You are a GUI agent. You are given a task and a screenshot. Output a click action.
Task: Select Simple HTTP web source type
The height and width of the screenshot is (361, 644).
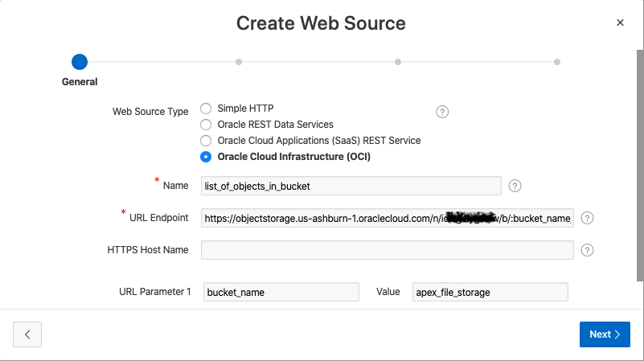[x=207, y=109]
